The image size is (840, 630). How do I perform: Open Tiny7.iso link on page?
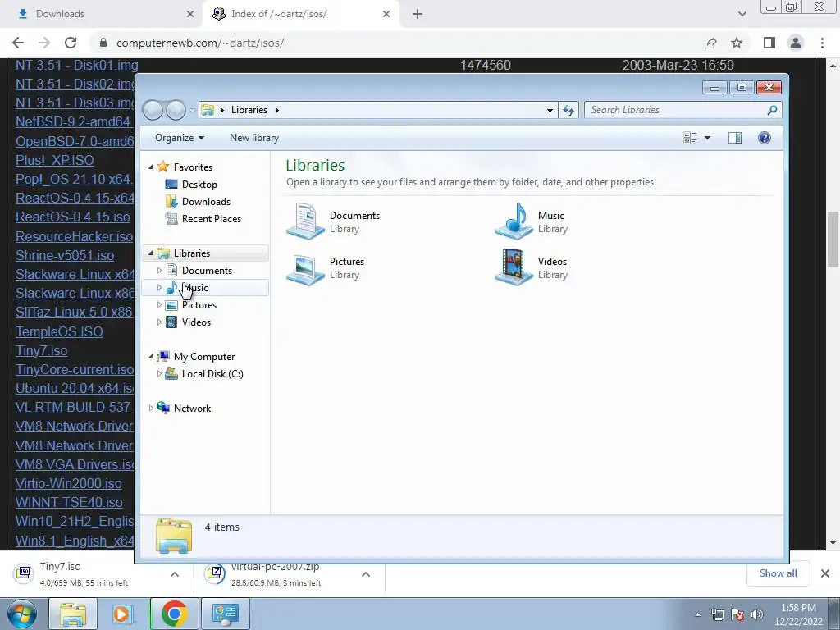click(x=41, y=351)
